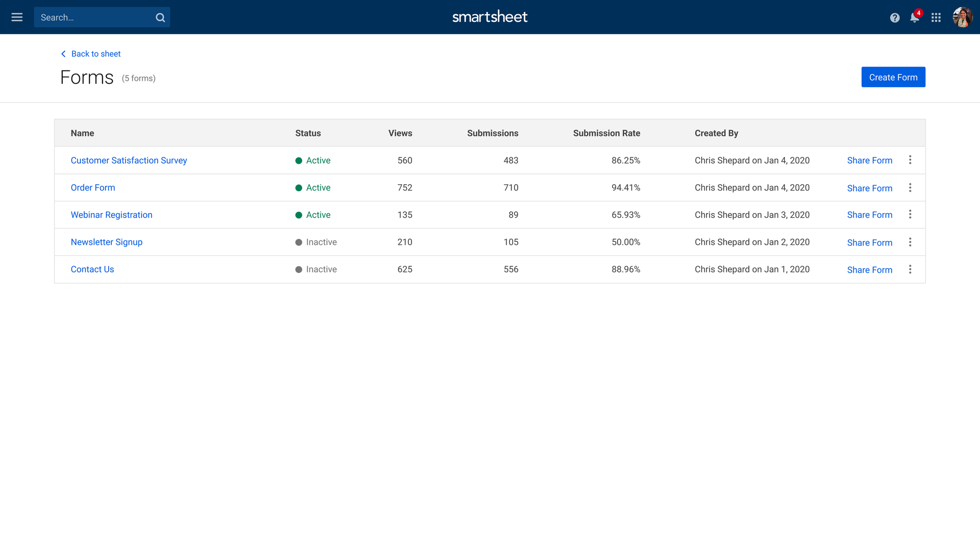This screenshot has height=535, width=980.
Task: Open more options for Customer Satisfaction Survey
Action: (910, 160)
